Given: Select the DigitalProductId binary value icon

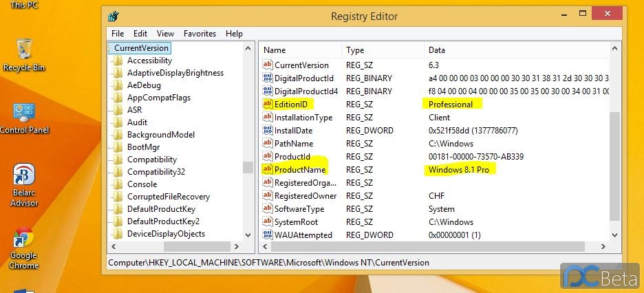Looking at the screenshot, I should point(268,78).
